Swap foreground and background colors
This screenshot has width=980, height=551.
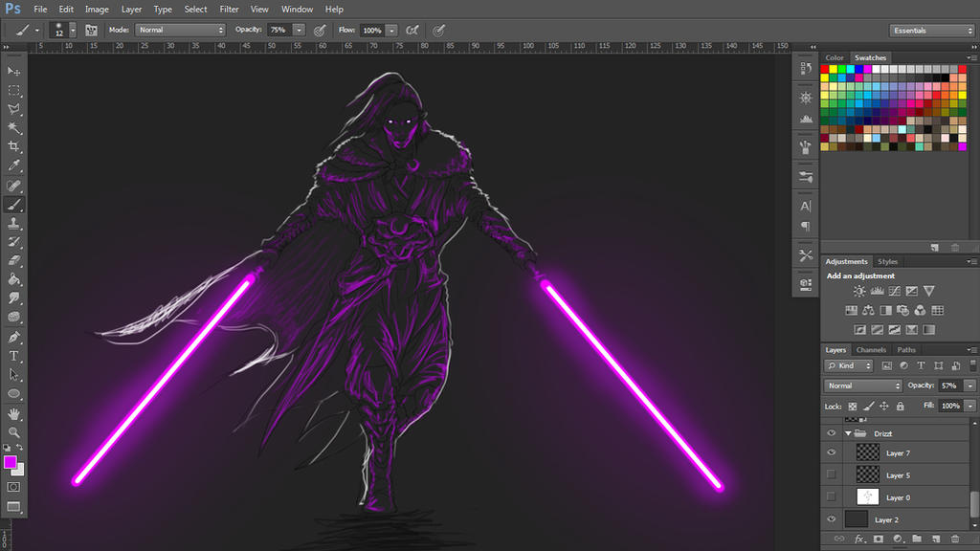(x=20, y=448)
